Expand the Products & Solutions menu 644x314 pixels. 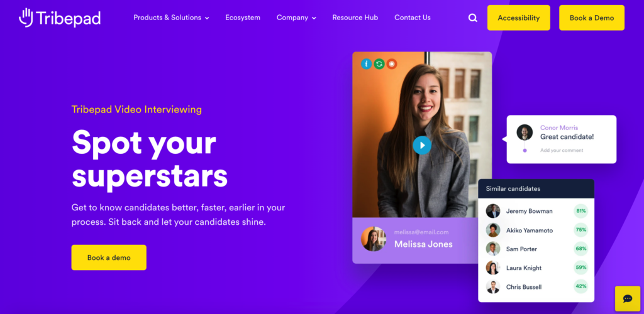171,18
